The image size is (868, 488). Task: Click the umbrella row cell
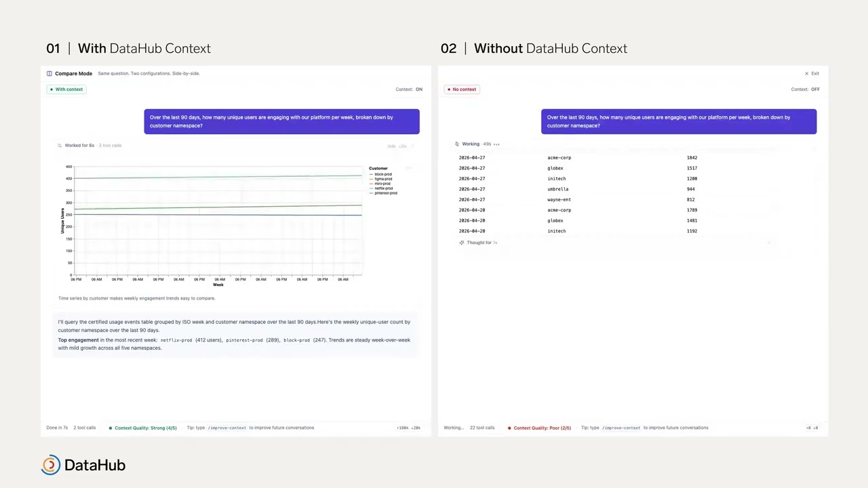[558, 189]
